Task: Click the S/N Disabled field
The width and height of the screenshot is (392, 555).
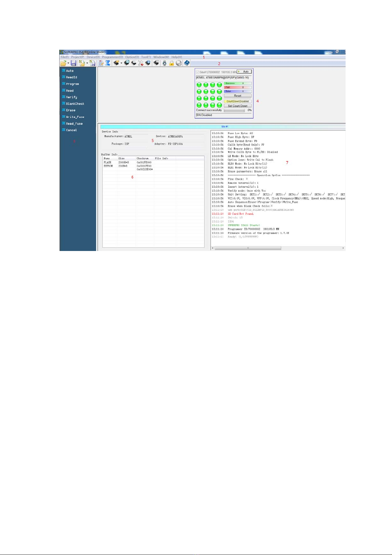Action: click(223, 115)
